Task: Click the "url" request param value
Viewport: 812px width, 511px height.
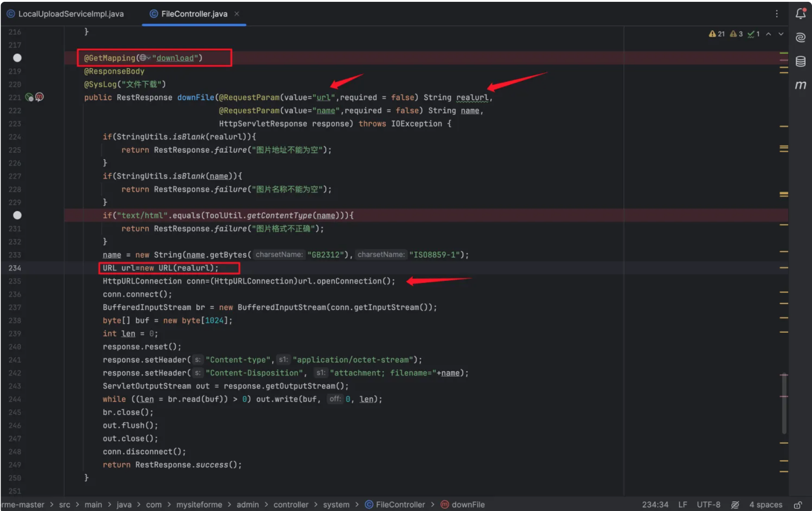Action: coord(323,97)
